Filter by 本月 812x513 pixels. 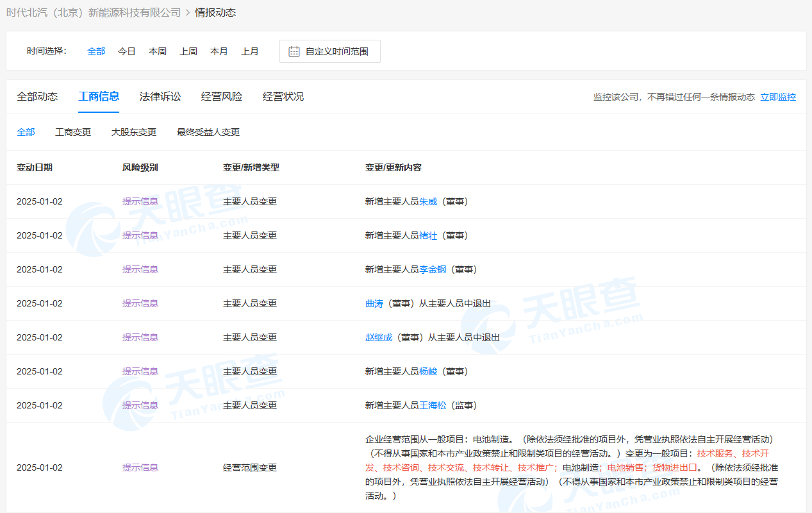click(x=219, y=51)
